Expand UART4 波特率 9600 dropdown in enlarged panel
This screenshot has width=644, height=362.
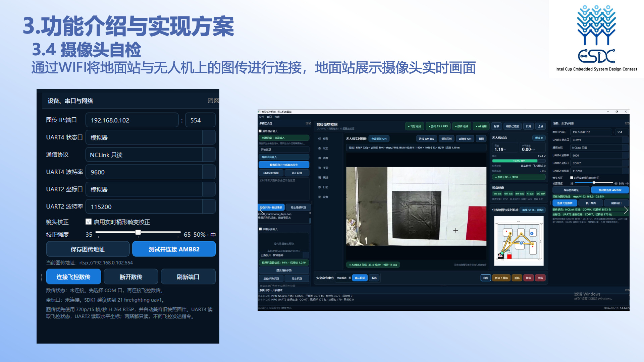[151, 172]
